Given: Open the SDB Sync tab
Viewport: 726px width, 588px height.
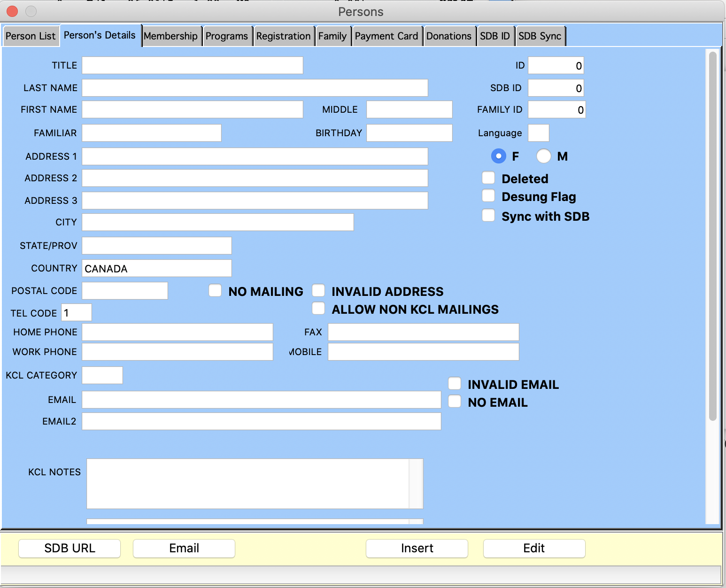Looking at the screenshot, I should (540, 36).
